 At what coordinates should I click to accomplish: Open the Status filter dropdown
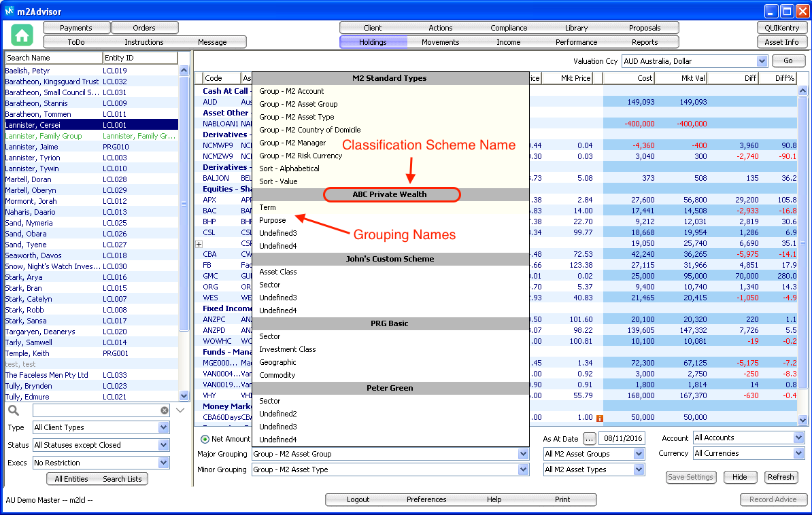point(163,445)
